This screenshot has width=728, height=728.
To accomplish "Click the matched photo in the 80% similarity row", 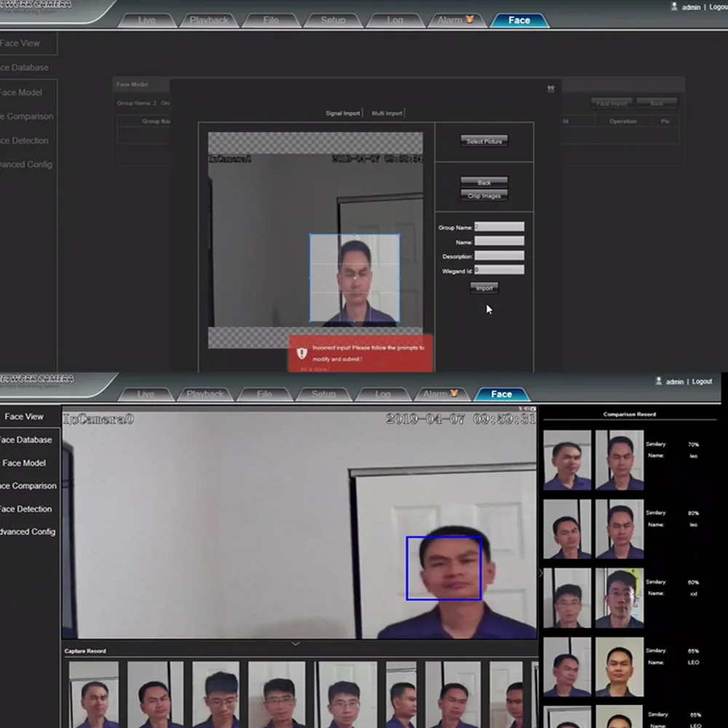I will (x=620, y=529).
